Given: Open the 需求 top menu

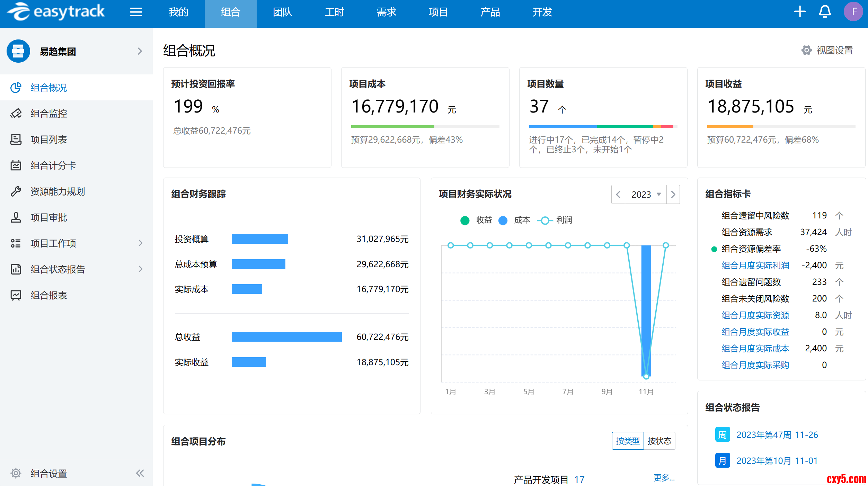Looking at the screenshot, I should pyautogui.click(x=386, y=12).
